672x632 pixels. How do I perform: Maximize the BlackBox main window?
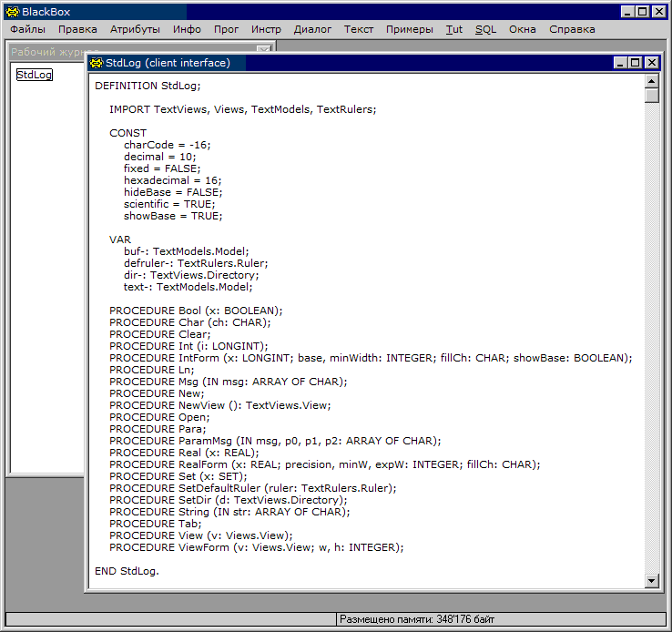(x=643, y=12)
